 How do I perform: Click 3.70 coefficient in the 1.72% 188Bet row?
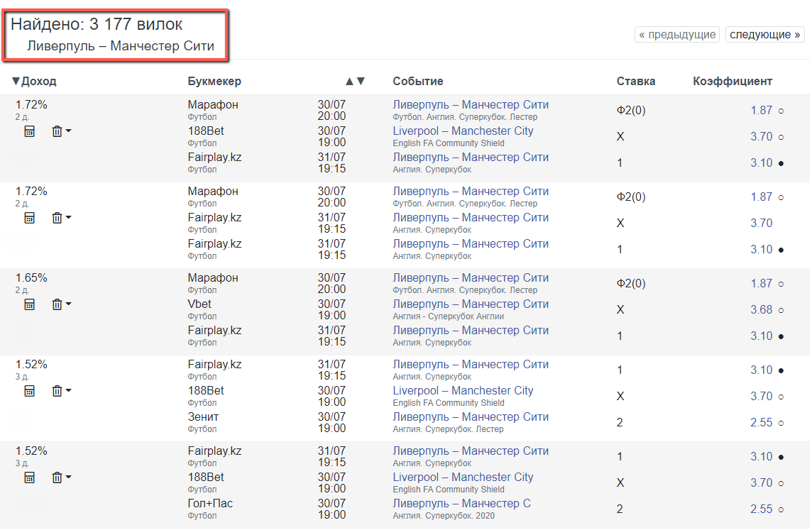coord(761,137)
